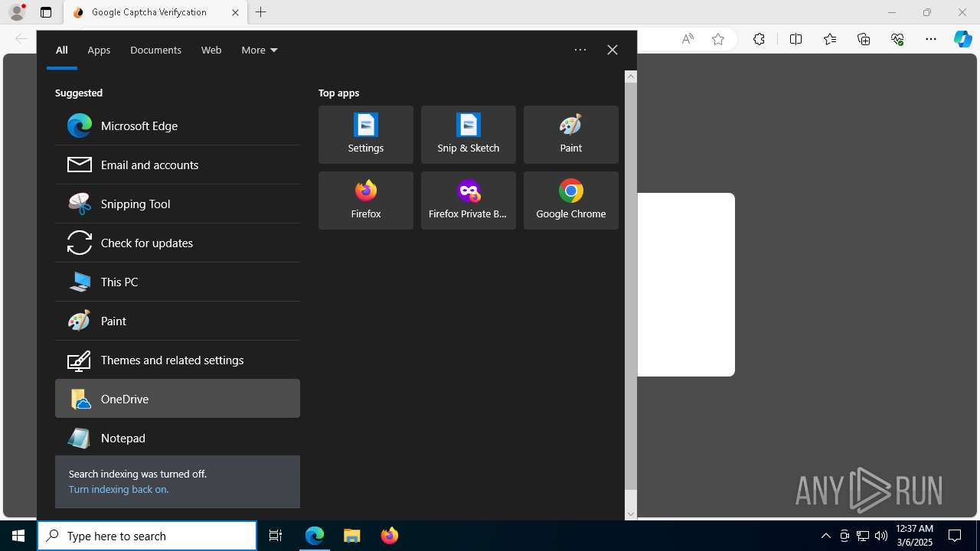Click scrollbar up arrow in search panel
The width and height of the screenshot is (980, 551).
(631, 76)
